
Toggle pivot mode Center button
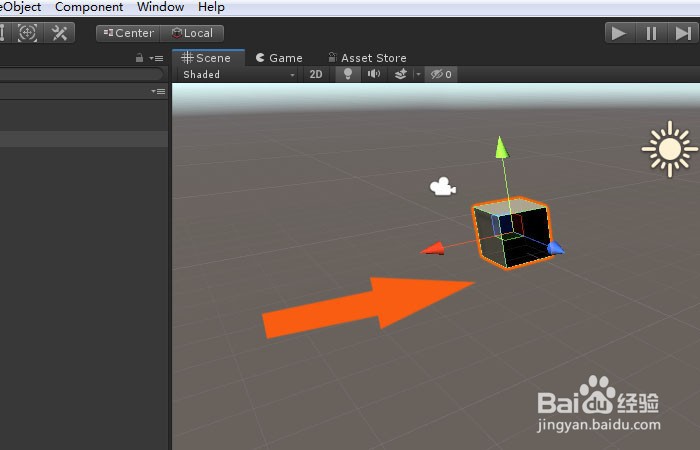click(x=128, y=33)
